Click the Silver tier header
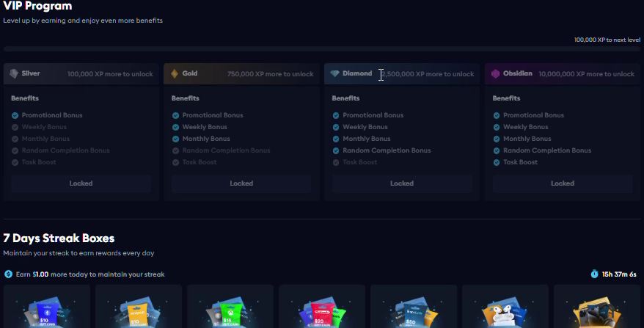 click(x=81, y=73)
